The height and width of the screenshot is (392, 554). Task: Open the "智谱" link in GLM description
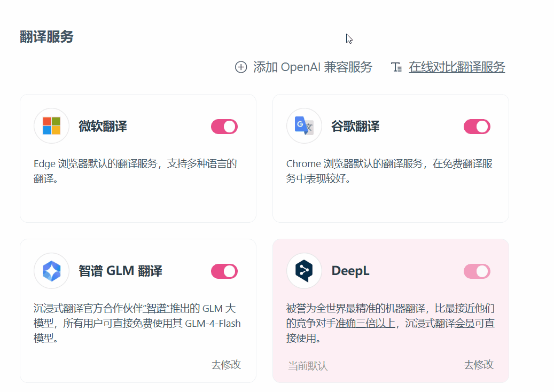point(156,308)
